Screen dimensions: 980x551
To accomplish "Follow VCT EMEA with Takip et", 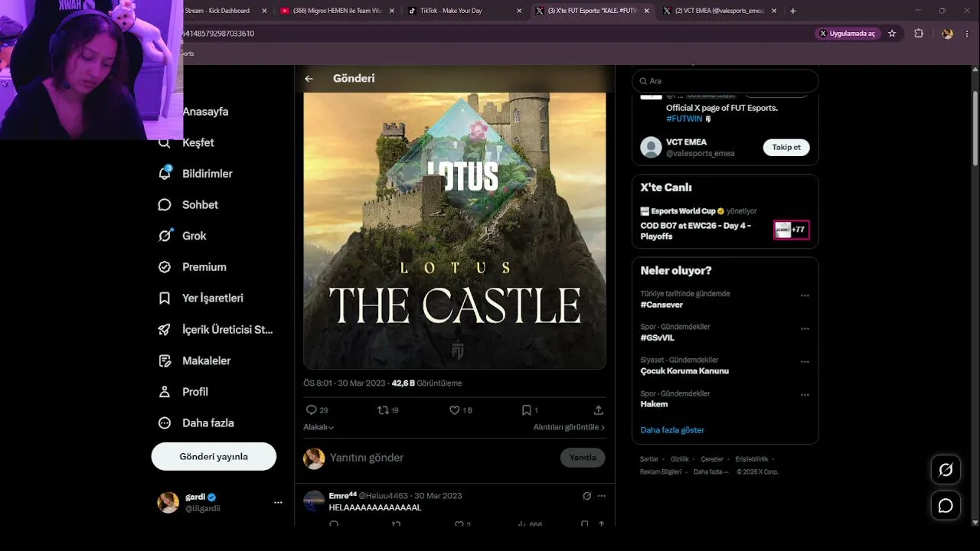I will 786,148.
